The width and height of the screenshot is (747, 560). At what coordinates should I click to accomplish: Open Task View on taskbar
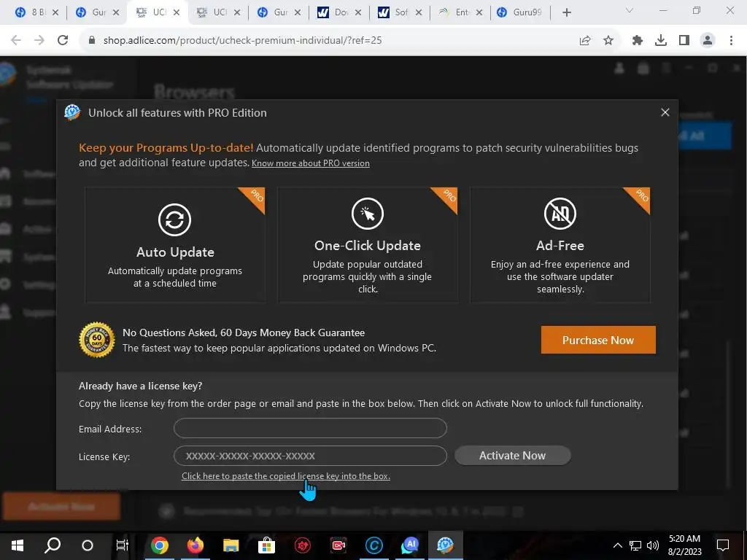[123, 545]
